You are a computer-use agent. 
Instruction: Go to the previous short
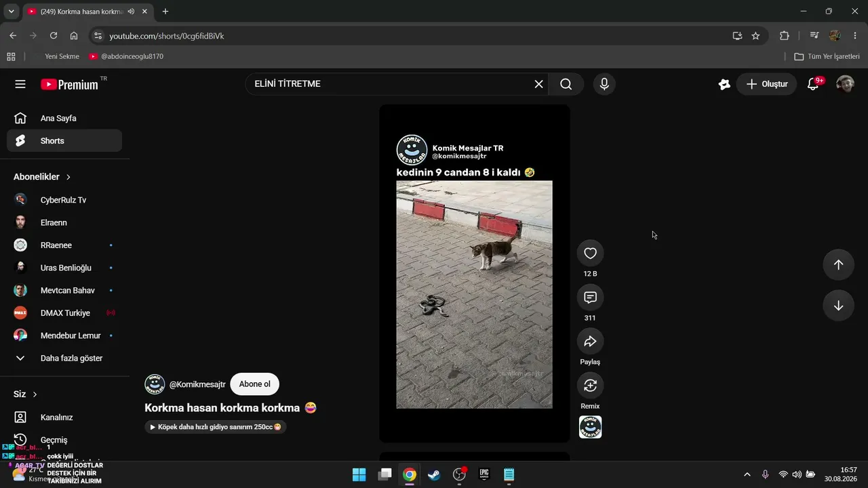point(838,265)
